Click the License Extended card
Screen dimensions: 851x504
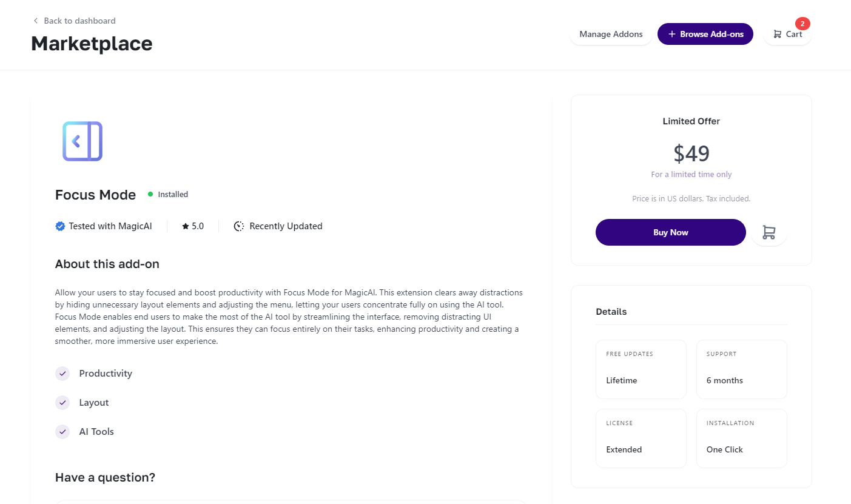pyautogui.click(x=641, y=438)
